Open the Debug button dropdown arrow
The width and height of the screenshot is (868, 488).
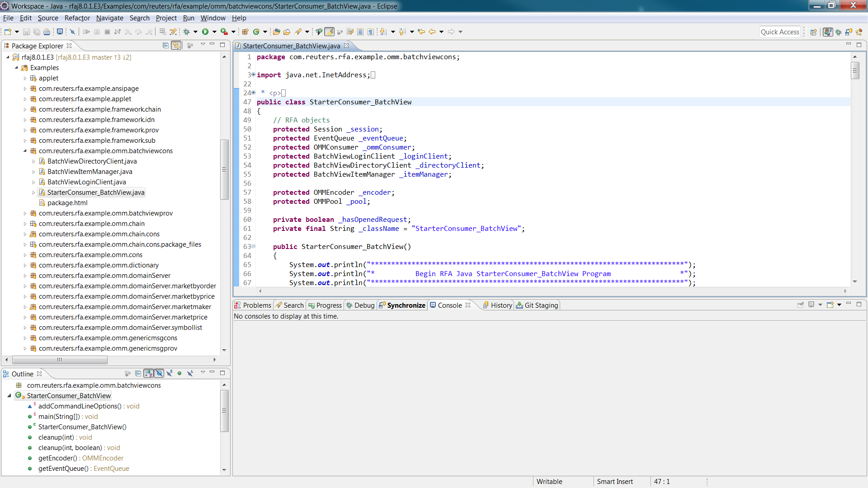click(195, 32)
